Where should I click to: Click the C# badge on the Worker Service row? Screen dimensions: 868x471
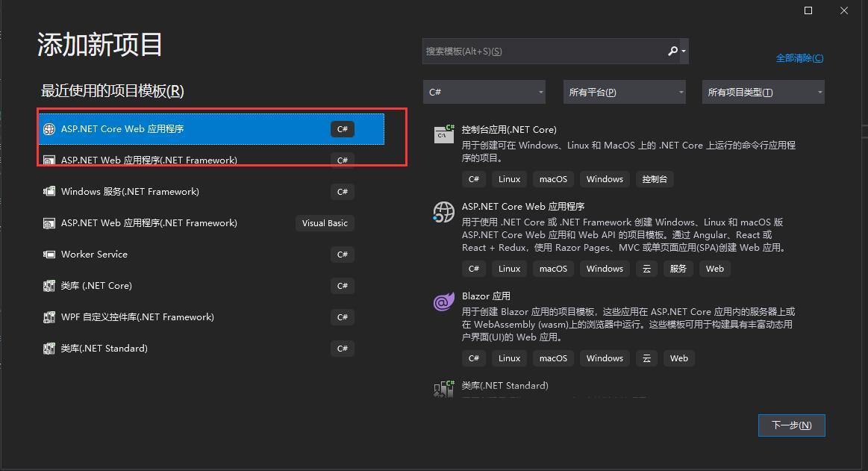[343, 255]
